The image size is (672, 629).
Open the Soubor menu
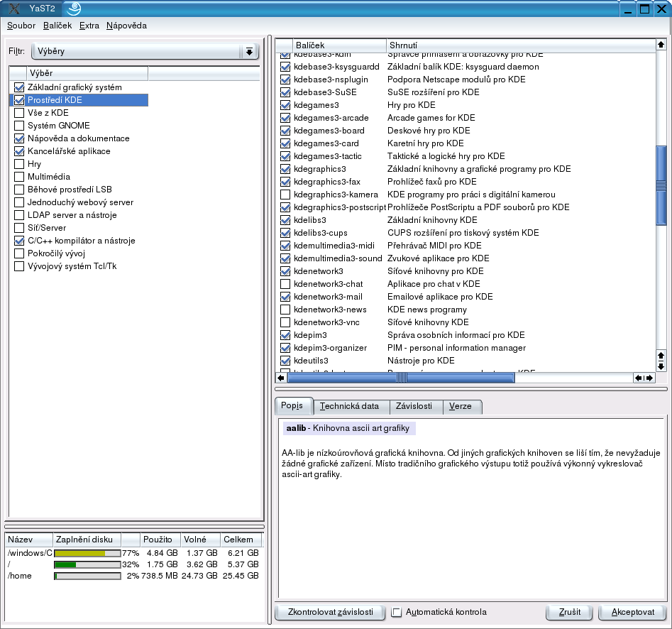[x=21, y=26]
